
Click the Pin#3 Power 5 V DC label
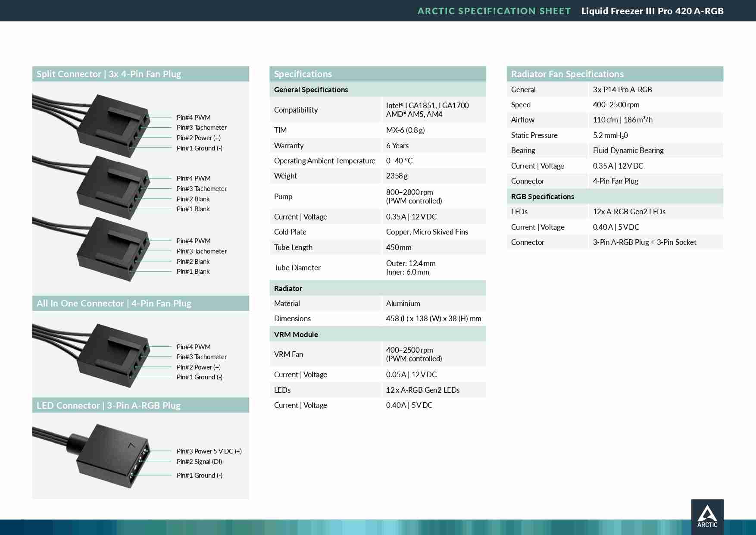click(x=209, y=451)
